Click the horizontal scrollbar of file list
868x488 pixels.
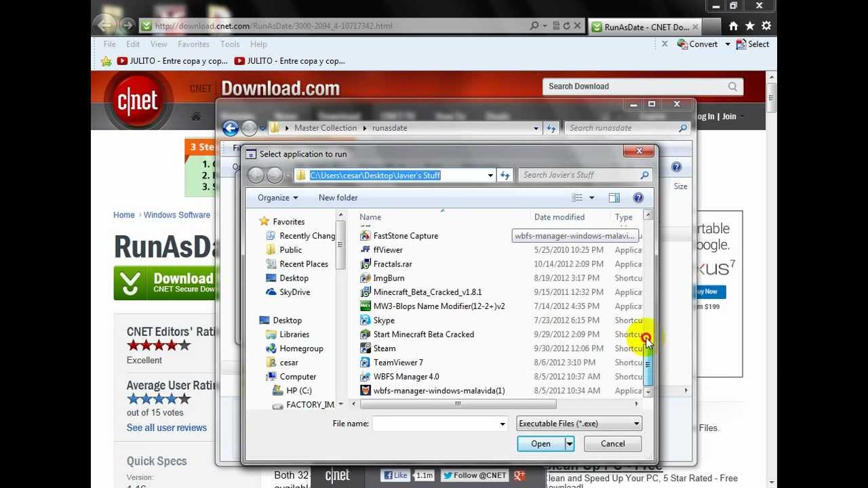pyautogui.click(x=458, y=404)
